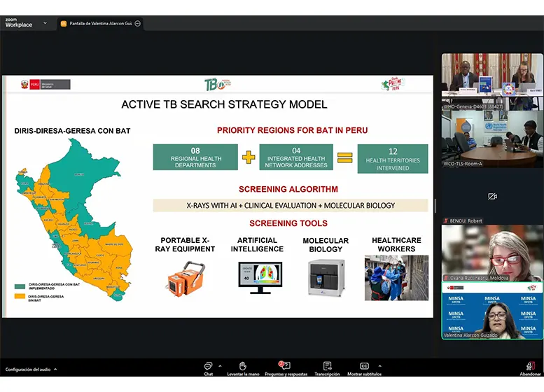544x392 pixels.
Task: Toggle Mostrar subtítulos captions
Action: click(364, 367)
